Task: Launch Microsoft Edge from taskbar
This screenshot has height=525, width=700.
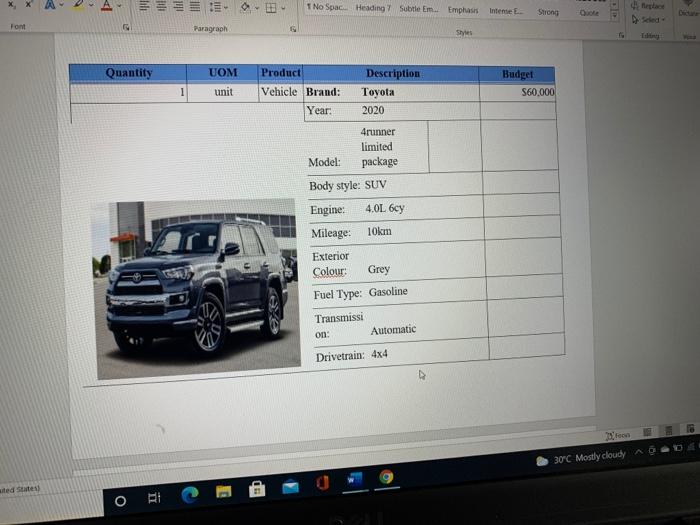Action: pyautogui.click(x=190, y=495)
